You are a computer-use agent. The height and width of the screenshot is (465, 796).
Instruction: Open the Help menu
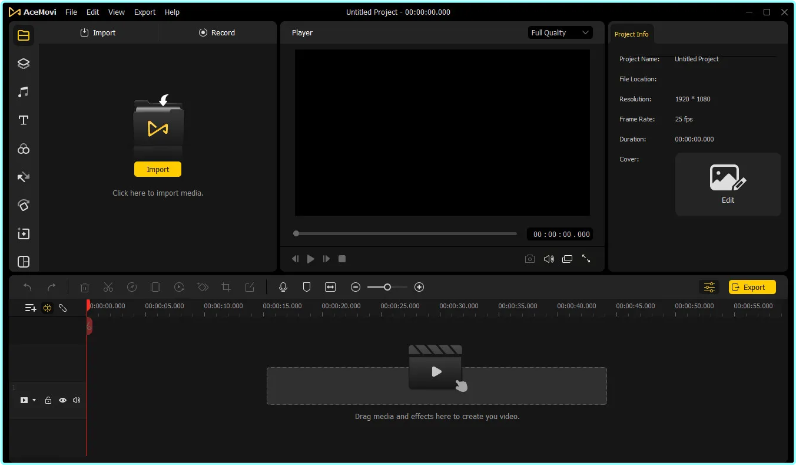172,12
